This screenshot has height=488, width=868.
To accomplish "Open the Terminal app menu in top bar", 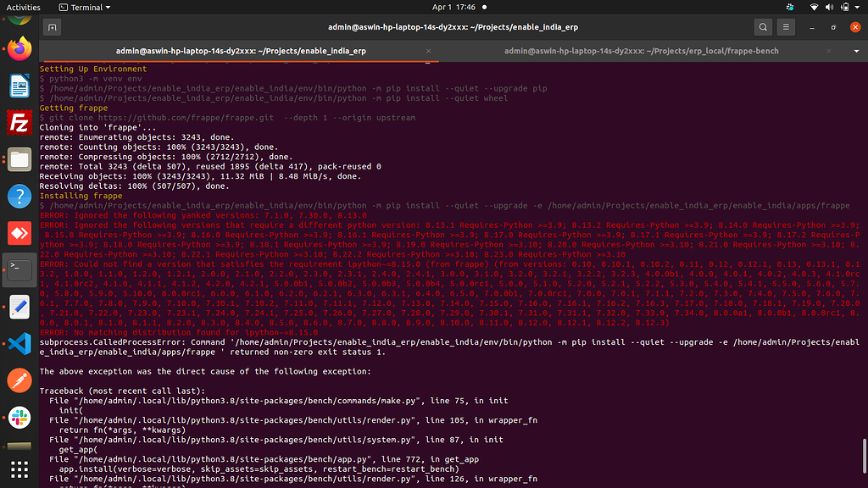I will click(82, 7).
